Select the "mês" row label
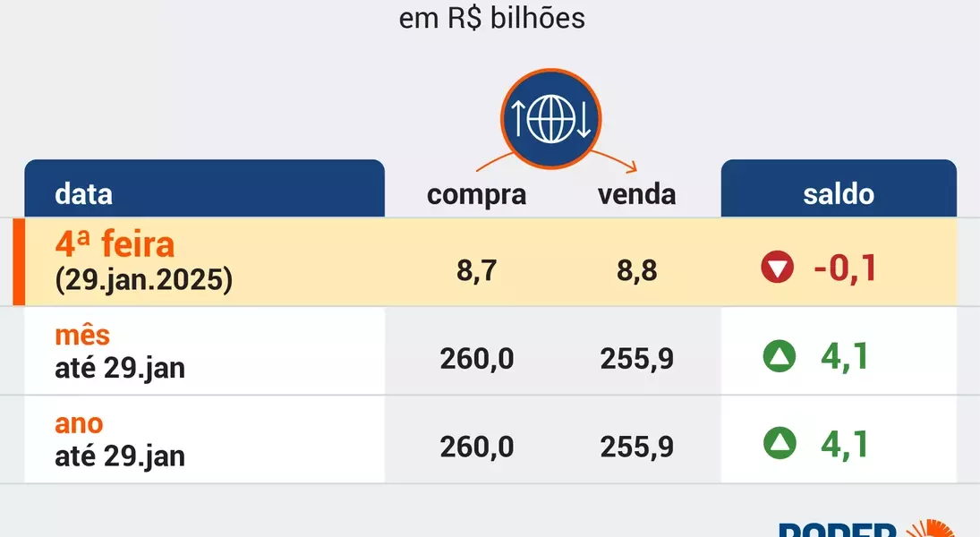Viewport: 980px width, 537px height. click(82, 335)
